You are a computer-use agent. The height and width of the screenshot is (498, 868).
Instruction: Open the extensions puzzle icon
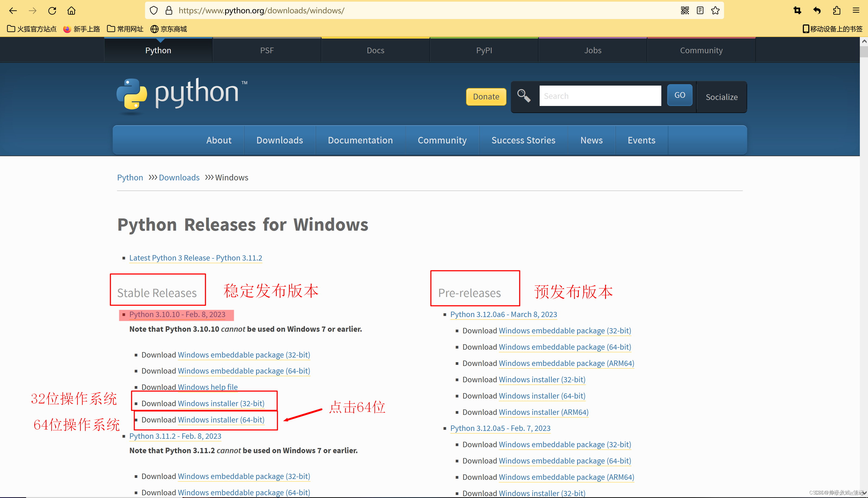[x=836, y=11]
